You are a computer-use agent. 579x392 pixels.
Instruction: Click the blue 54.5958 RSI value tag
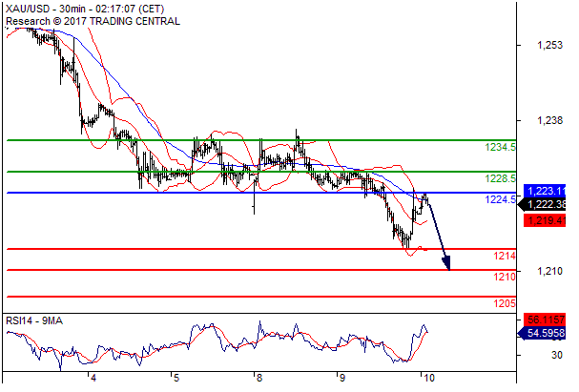[542, 333]
